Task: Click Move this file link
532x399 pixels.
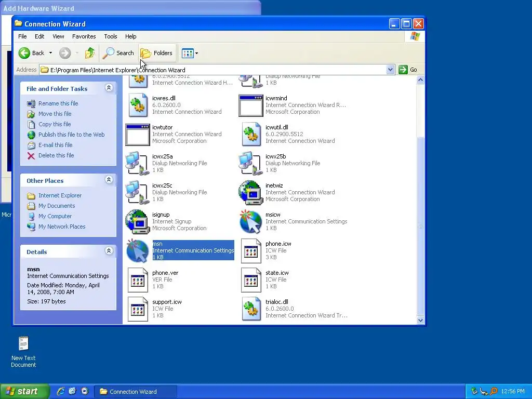Action: pos(55,114)
